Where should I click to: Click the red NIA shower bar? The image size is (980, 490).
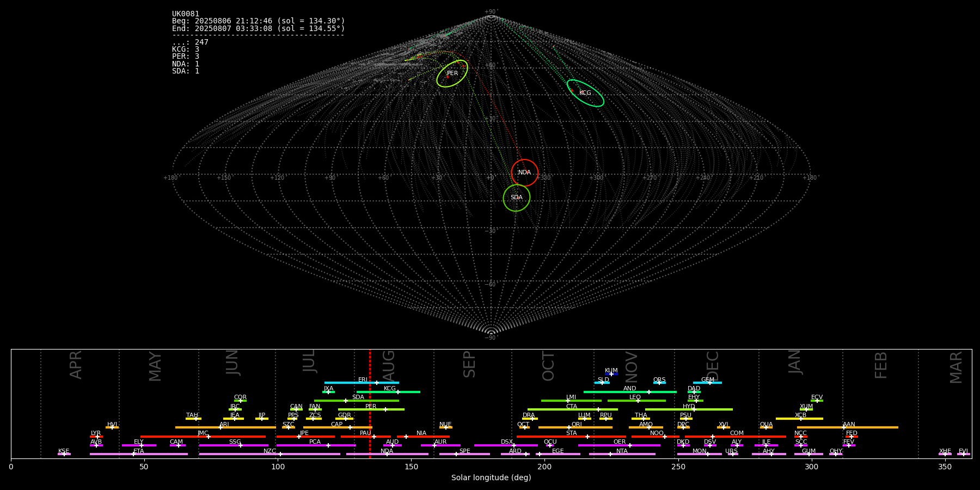click(423, 436)
